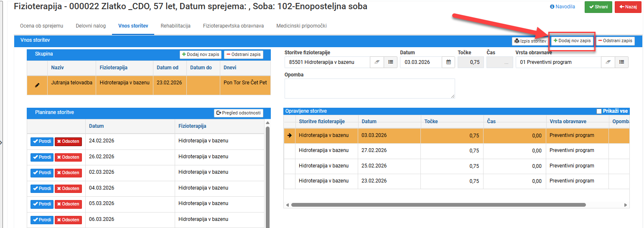644x228 pixels.
Task: Edit Jutranja telovadba group with pencil icon
Action: click(x=37, y=85)
